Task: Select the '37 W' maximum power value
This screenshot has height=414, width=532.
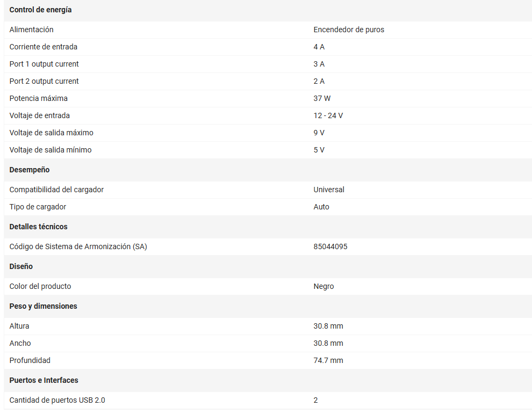Action: [322, 98]
